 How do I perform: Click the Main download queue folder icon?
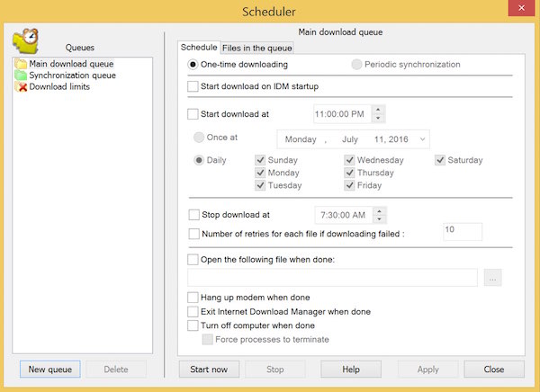[21, 65]
